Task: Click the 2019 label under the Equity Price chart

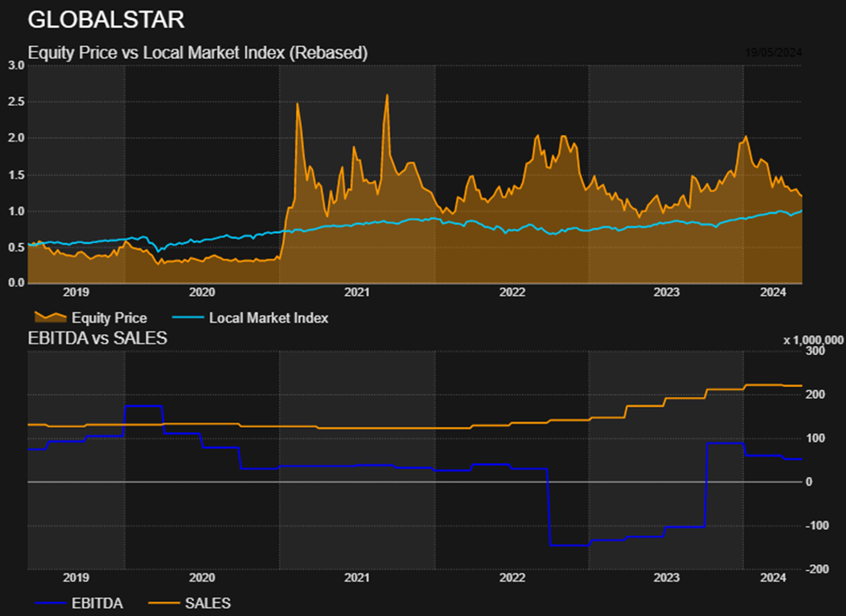Action: (x=76, y=292)
